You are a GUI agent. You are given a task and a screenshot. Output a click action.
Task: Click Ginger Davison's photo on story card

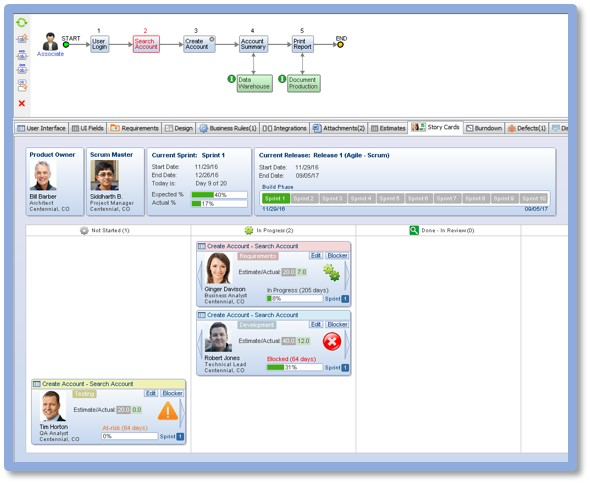(219, 269)
